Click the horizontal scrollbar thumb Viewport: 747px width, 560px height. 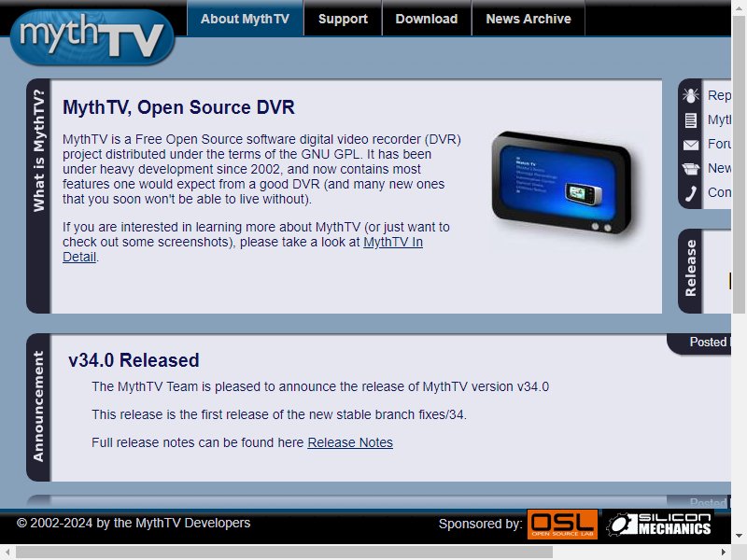coord(284,552)
